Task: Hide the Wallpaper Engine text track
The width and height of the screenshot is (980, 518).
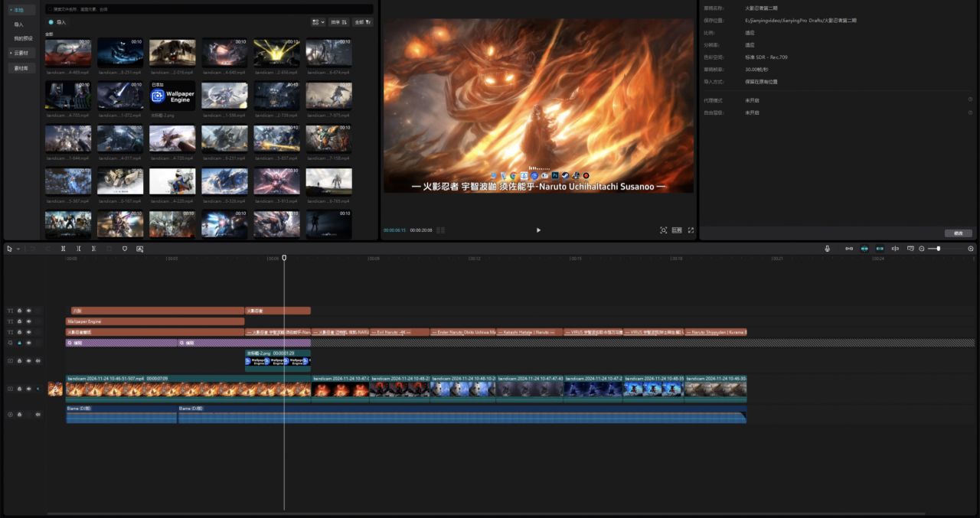Action: [x=29, y=321]
